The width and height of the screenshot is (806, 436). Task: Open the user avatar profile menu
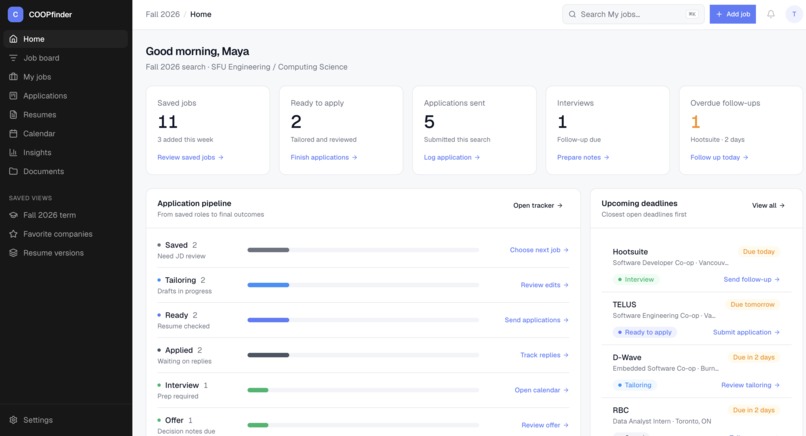pyautogui.click(x=794, y=14)
